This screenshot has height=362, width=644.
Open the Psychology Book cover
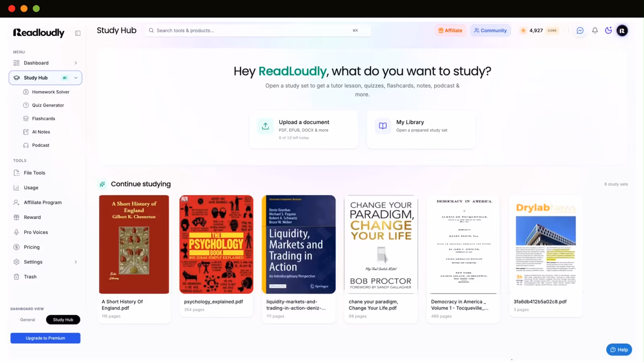point(217,245)
